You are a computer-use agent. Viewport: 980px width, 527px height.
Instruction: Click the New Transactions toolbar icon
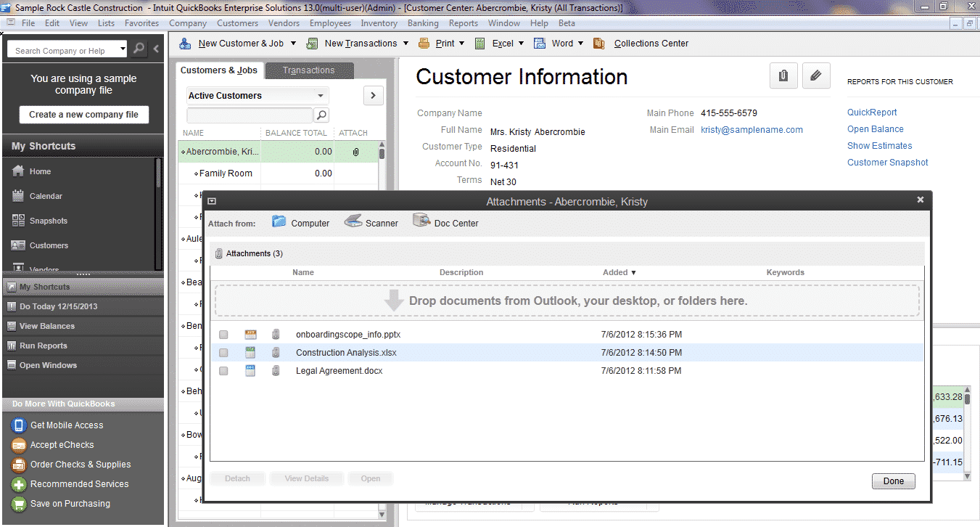click(x=313, y=44)
